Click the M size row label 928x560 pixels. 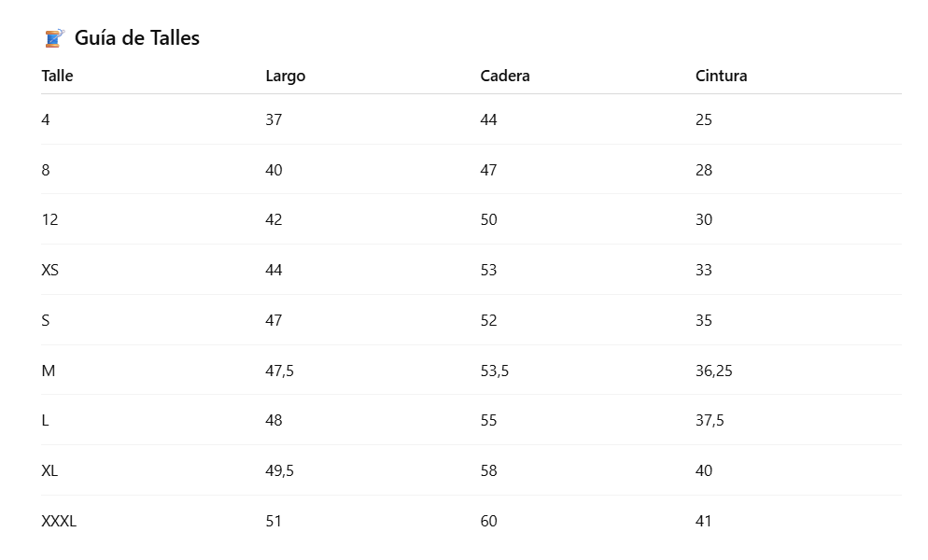coord(49,371)
